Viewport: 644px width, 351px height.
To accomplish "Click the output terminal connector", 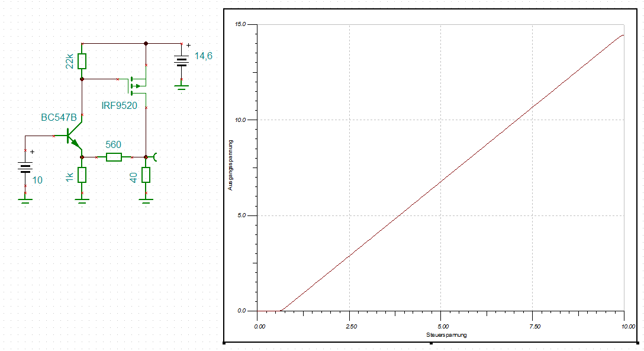I will pyautogui.click(x=155, y=157).
